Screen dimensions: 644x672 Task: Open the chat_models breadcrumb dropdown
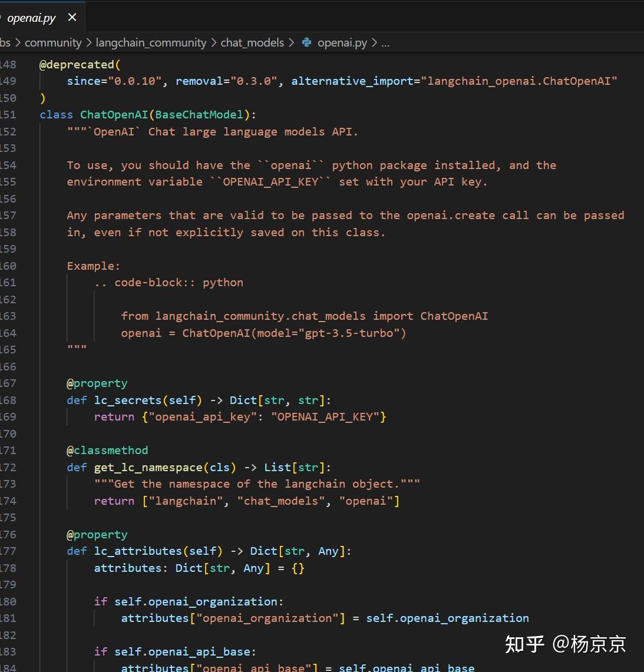click(x=252, y=42)
